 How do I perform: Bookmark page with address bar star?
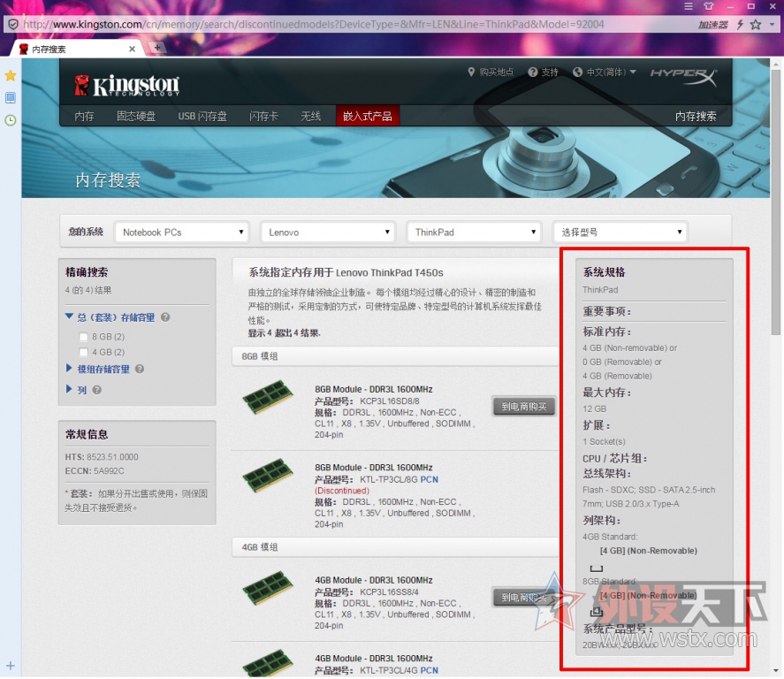point(756,25)
